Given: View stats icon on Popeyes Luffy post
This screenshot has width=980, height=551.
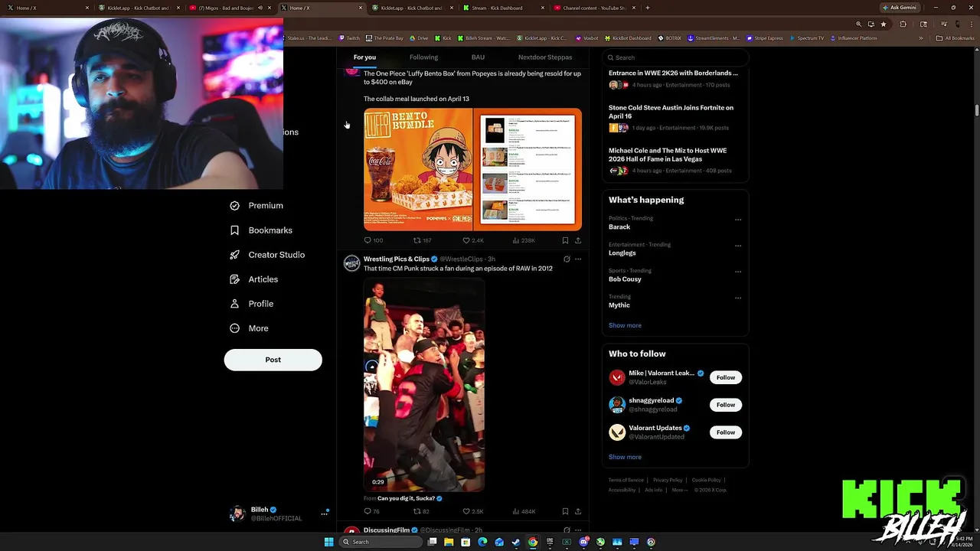Looking at the screenshot, I should 516,240.
